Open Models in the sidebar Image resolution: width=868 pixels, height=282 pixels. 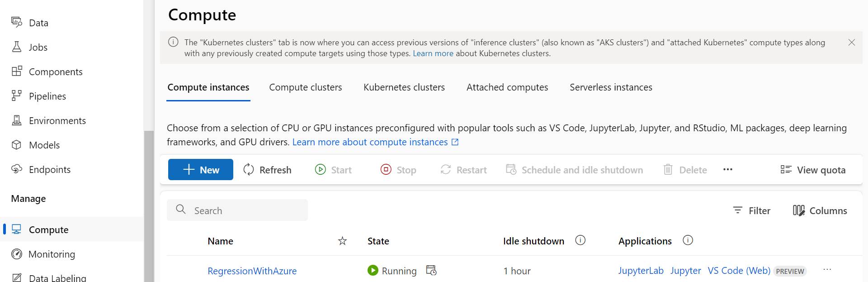(x=35, y=145)
